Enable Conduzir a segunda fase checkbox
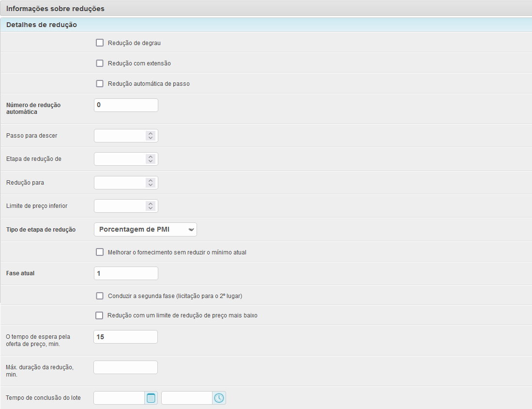Image resolution: width=532 pixels, height=409 pixels. [100, 296]
